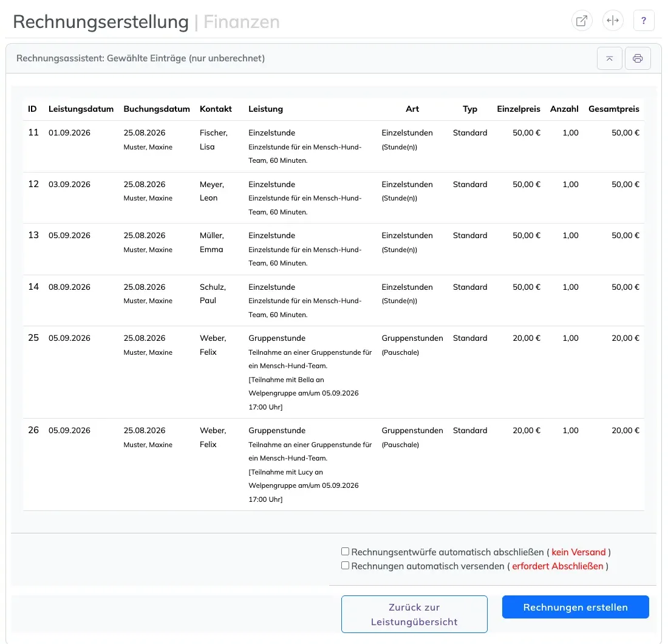Click contact Schulz, Paul

[x=213, y=293]
